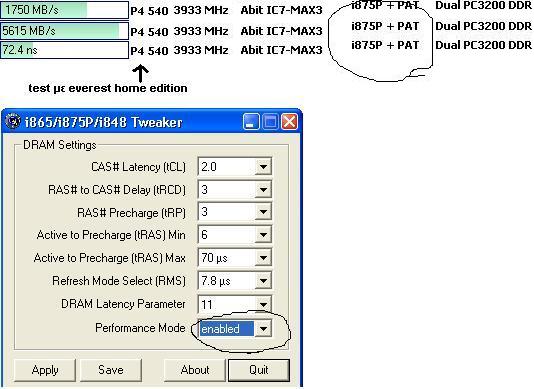The image size is (534, 389).
Task: Open the About dialog
Action: point(195,370)
